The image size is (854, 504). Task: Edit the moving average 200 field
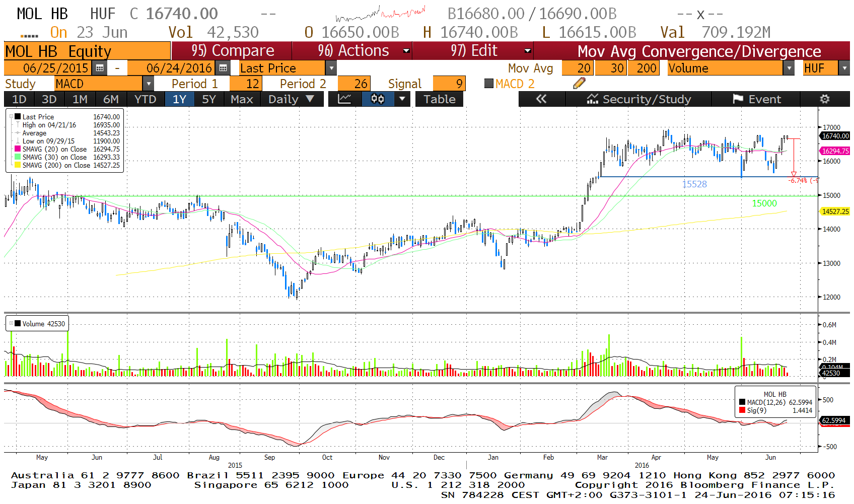(x=643, y=68)
